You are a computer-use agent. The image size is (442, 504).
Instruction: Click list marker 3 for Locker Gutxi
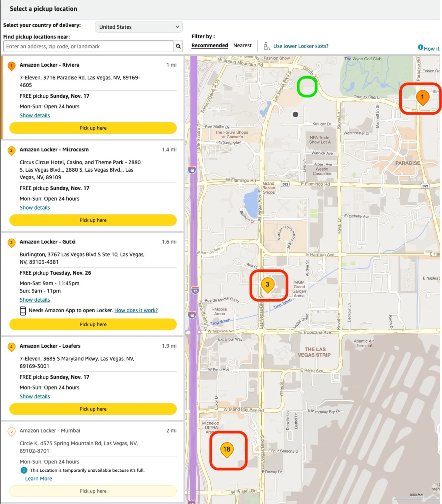tap(11, 243)
